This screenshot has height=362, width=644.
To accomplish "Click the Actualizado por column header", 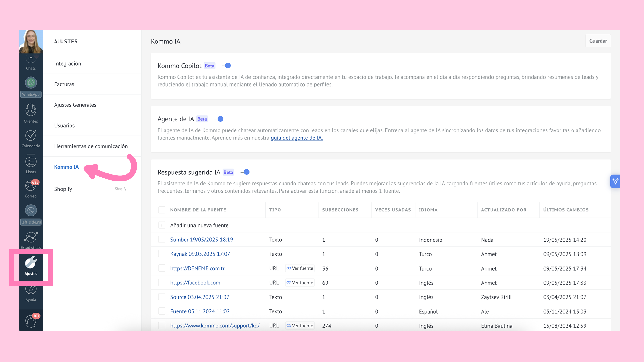I will [x=504, y=210].
